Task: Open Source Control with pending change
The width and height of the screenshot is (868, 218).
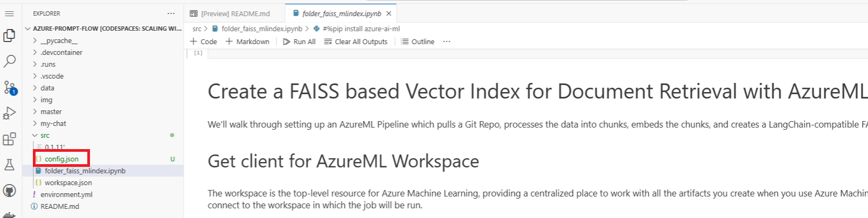Action: pyautogui.click(x=10, y=87)
